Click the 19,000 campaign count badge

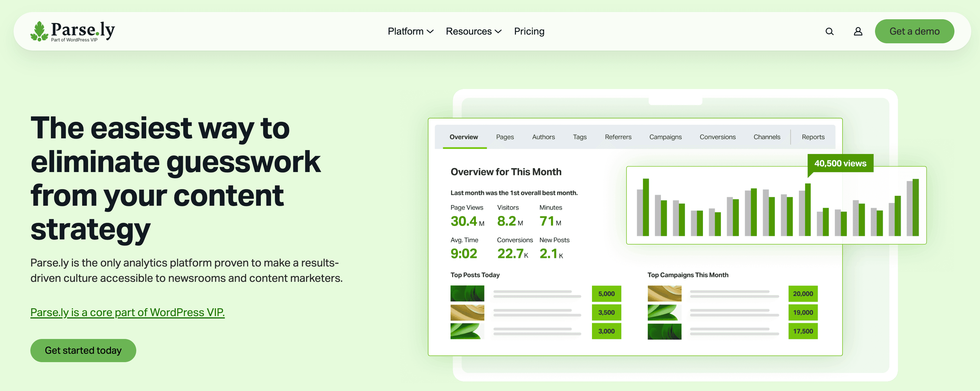pyautogui.click(x=803, y=312)
